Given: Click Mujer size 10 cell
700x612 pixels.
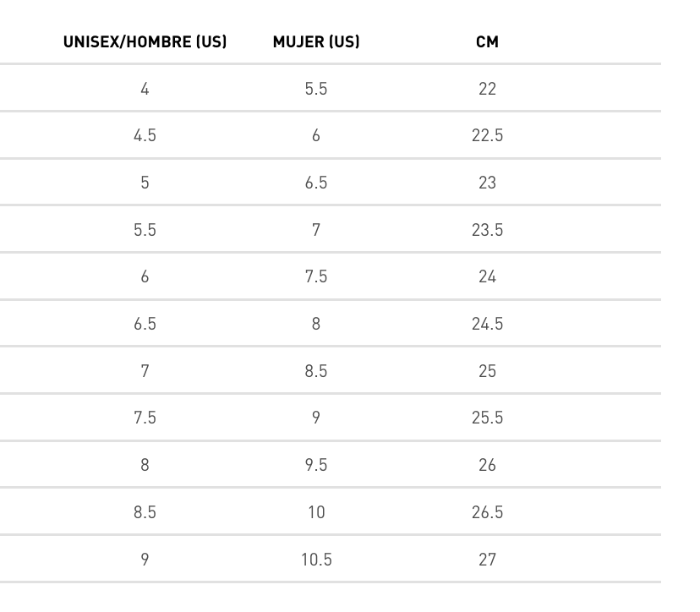Looking at the screenshot, I should point(316,512).
